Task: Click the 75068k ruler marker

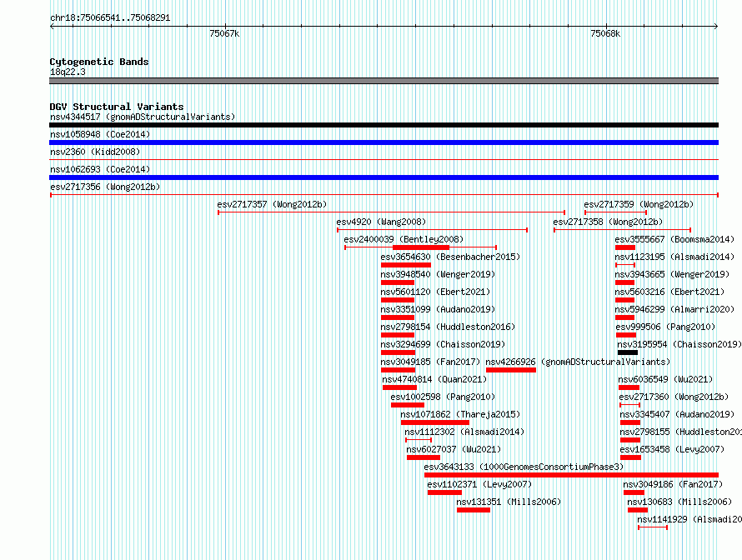Action: [x=605, y=33]
